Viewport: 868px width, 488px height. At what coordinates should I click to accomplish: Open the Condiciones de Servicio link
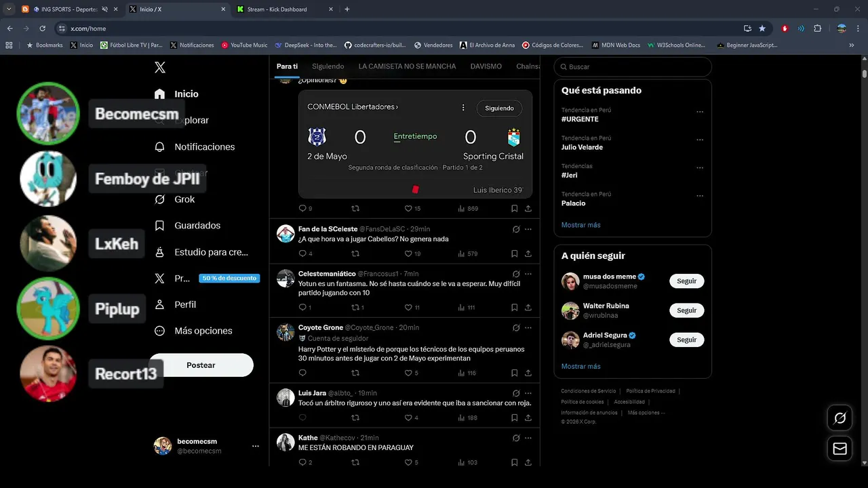(588, 391)
